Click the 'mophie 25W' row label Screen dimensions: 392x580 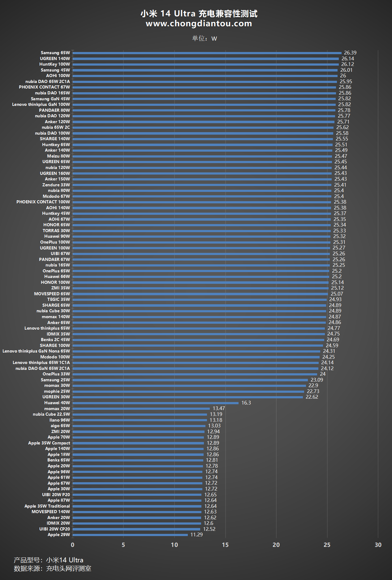pyautogui.click(x=57, y=391)
